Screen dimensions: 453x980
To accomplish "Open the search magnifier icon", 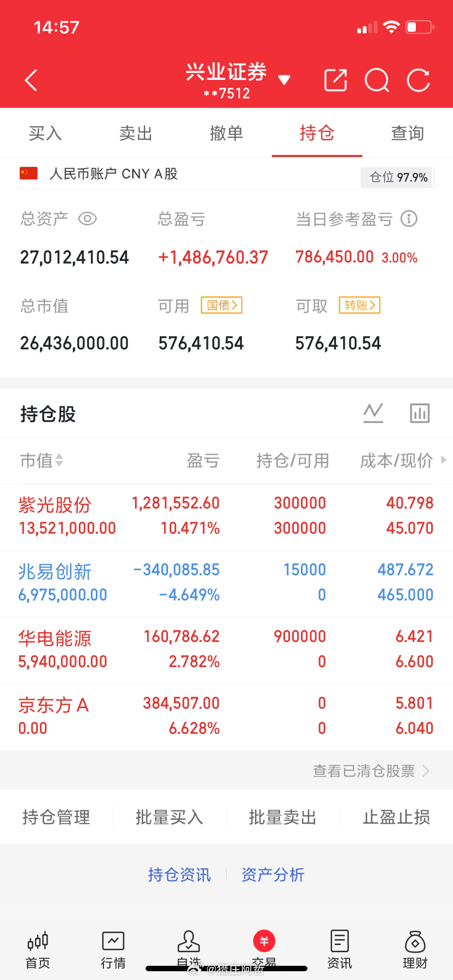I will (x=377, y=80).
